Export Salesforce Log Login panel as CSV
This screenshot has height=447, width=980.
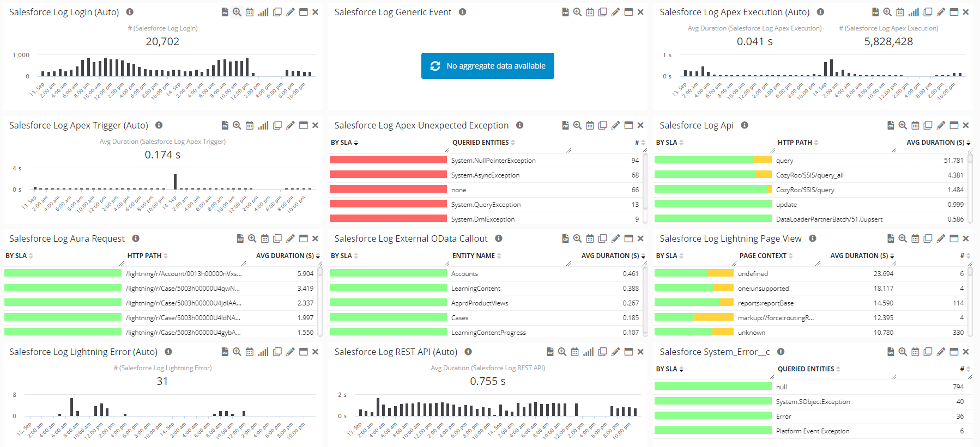pyautogui.click(x=225, y=12)
